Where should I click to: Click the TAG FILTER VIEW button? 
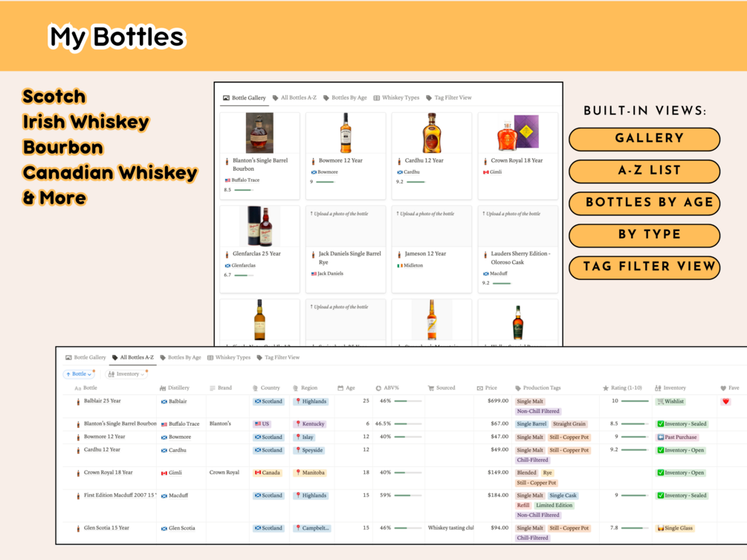coord(644,267)
